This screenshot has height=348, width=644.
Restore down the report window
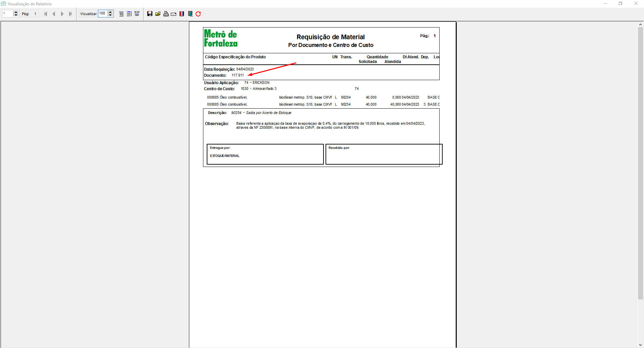pyautogui.click(x=621, y=4)
